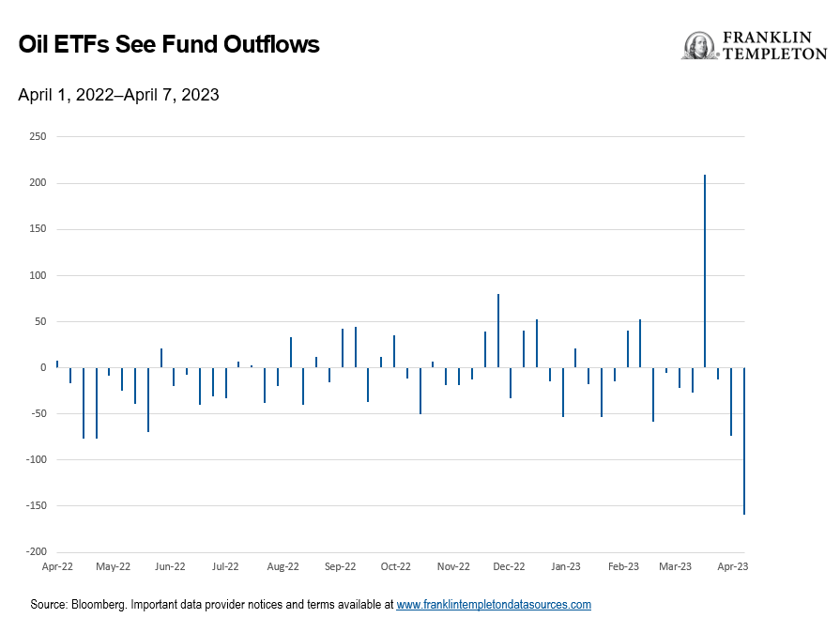Click the Jun-22 x-axis label
Viewport: 840px width, 618px height.
[170, 566]
